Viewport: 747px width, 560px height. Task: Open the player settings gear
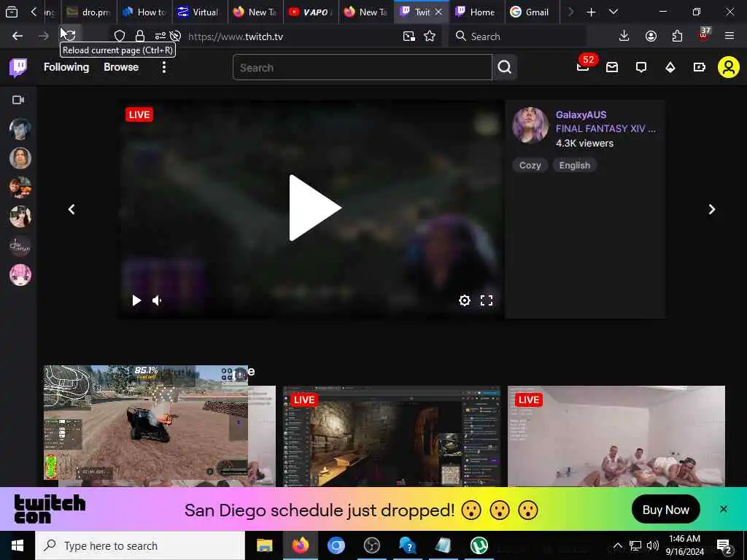(465, 300)
